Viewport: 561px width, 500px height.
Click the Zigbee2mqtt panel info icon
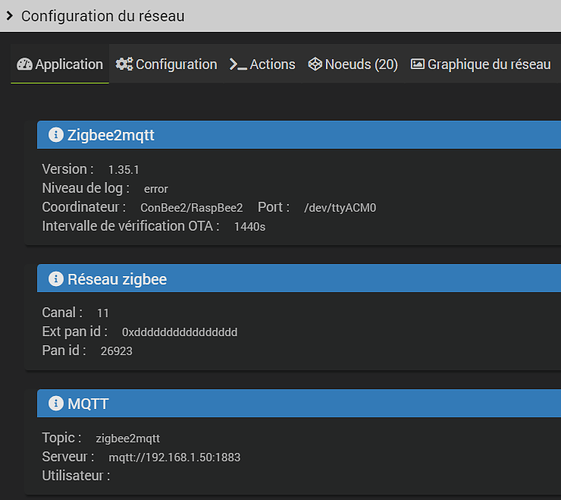coord(56,135)
